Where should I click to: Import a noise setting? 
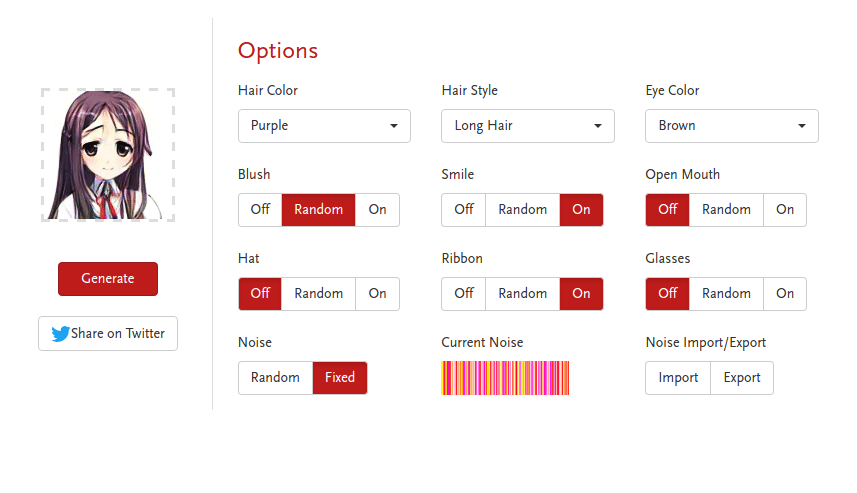(678, 378)
